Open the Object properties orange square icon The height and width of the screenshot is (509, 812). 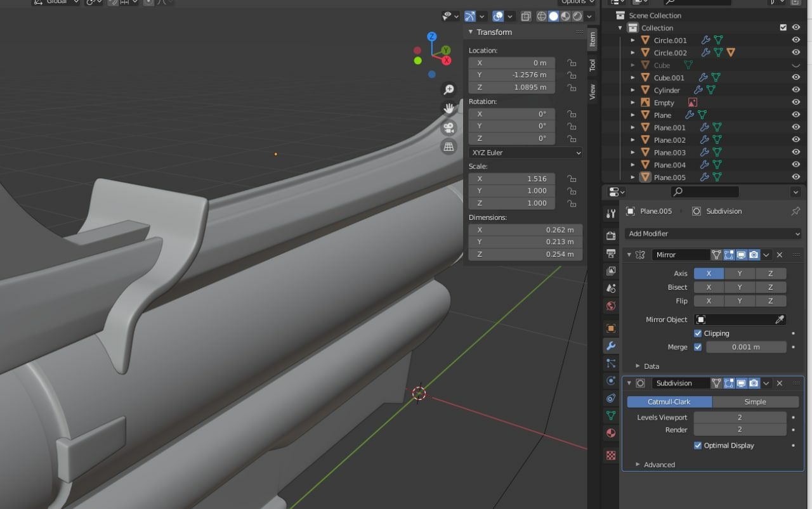tap(611, 328)
